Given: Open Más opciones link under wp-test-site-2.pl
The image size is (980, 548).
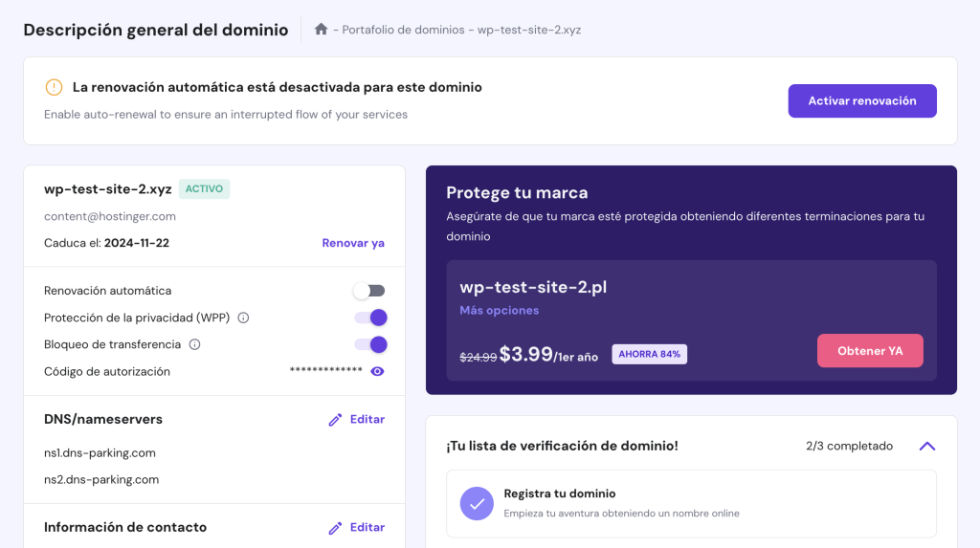Looking at the screenshot, I should (x=499, y=310).
